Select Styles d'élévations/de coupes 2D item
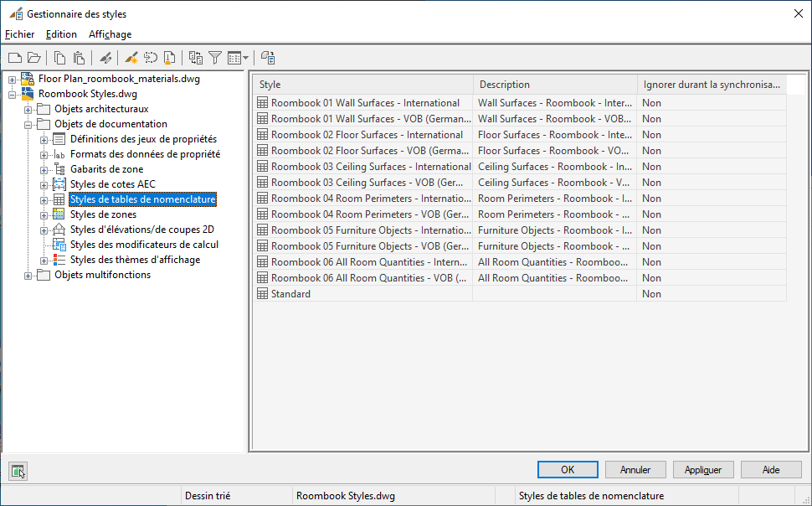This screenshot has width=812, height=506. [x=142, y=230]
